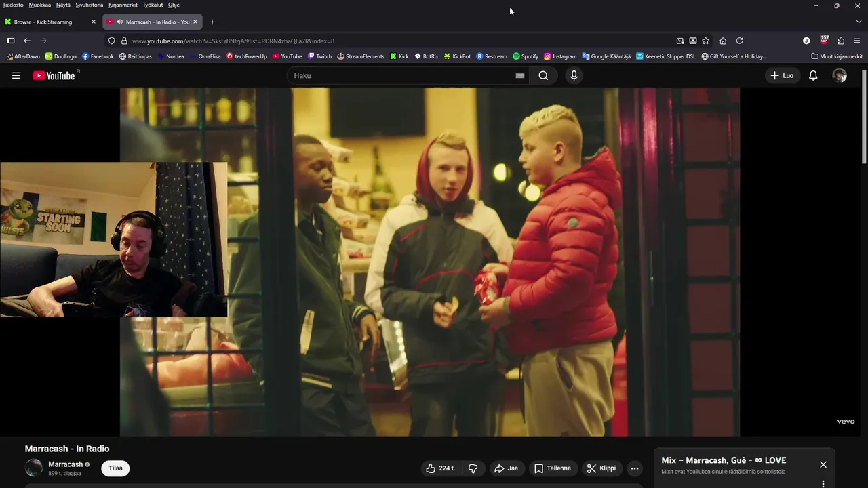Viewport: 868px width, 488px height.
Task: Open the extensions puzzle menu
Action: tap(841, 41)
